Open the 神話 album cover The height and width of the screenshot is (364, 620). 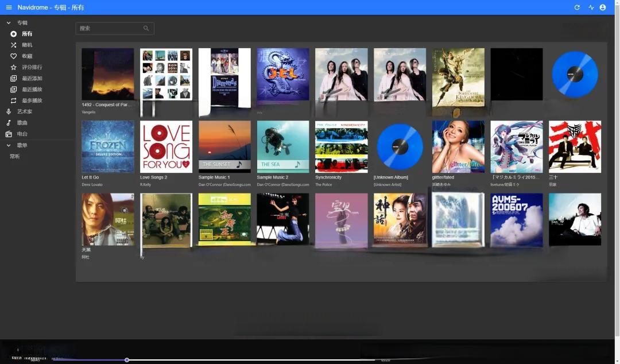click(400, 219)
